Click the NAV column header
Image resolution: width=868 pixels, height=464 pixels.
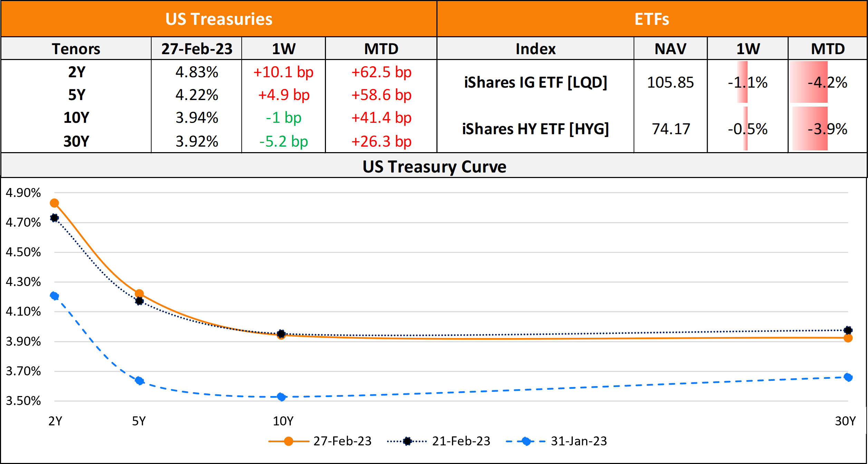[671, 49]
